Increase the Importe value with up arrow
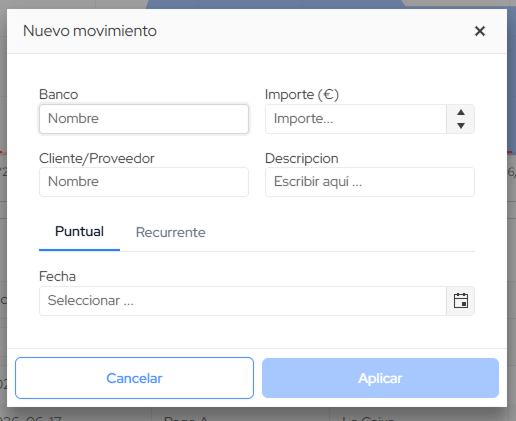 coord(461,112)
